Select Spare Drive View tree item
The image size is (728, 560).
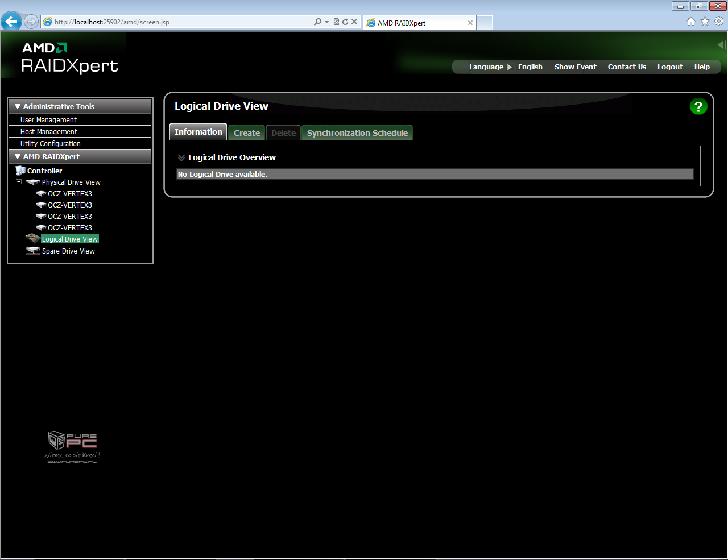click(68, 251)
